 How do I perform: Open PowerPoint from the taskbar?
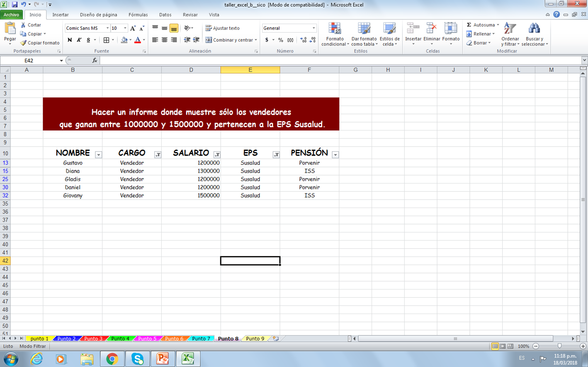pyautogui.click(x=163, y=359)
